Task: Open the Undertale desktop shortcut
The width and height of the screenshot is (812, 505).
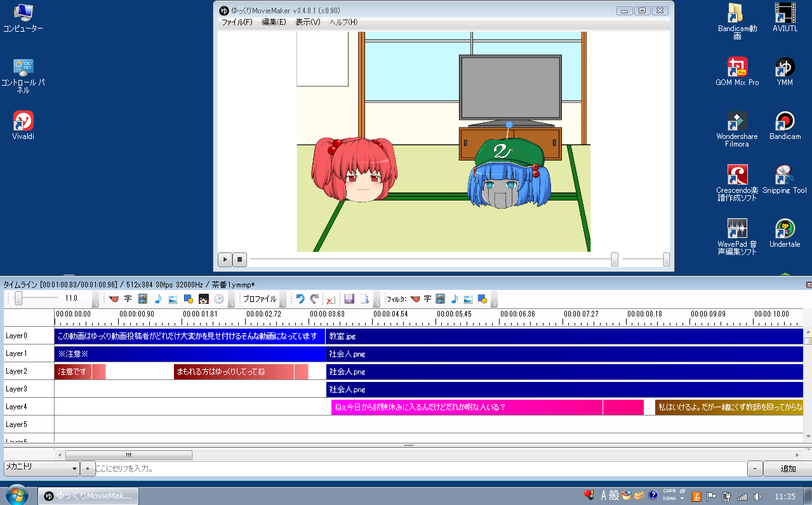Action: click(x=785, y=233)
